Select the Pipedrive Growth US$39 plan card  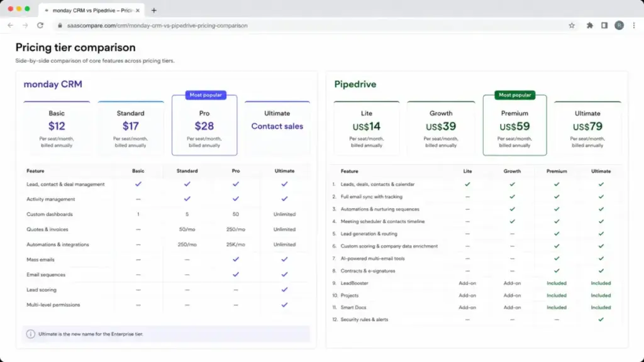point(441,128)
